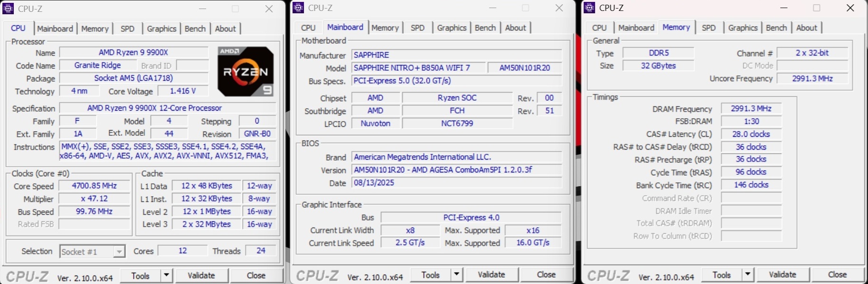Image resolution: width=868 pixels, height=284 pixels.
Task: Expand Tools dropdown arrow in the left CPU window
Action: coord(166,275)
